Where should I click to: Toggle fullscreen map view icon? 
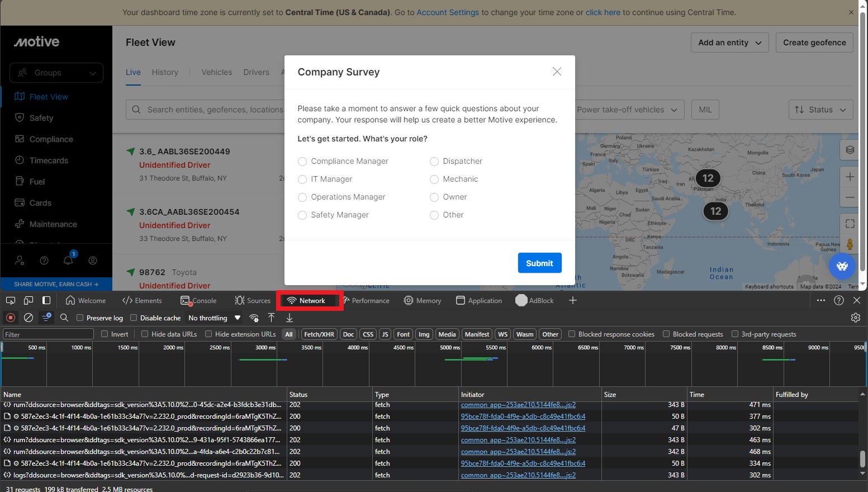click(850, 224)
